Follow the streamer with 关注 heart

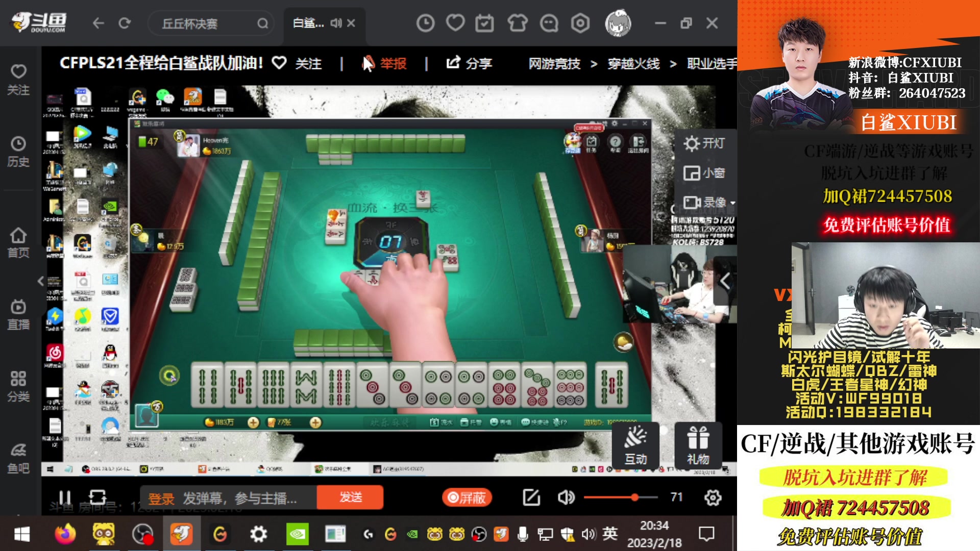point(297,63)
